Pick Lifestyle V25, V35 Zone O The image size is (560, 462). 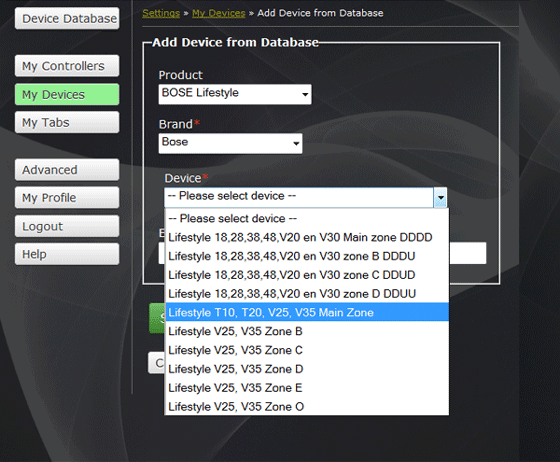coord(307,407)
